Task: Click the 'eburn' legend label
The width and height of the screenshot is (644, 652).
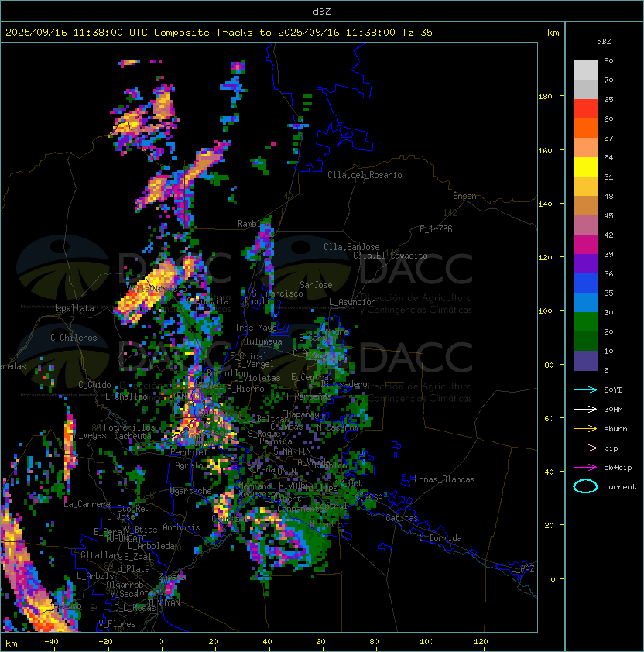Action: (615, 429)
